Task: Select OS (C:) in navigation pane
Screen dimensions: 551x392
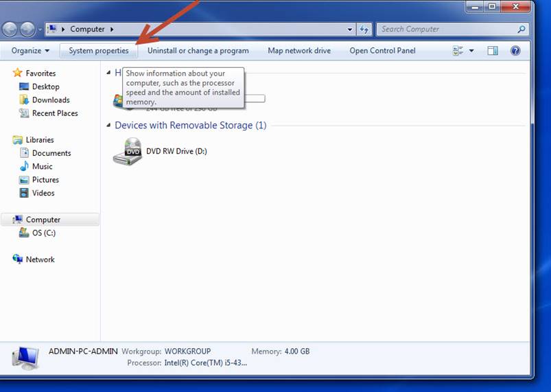Action: pyautogui.click(x=44, y=233)
